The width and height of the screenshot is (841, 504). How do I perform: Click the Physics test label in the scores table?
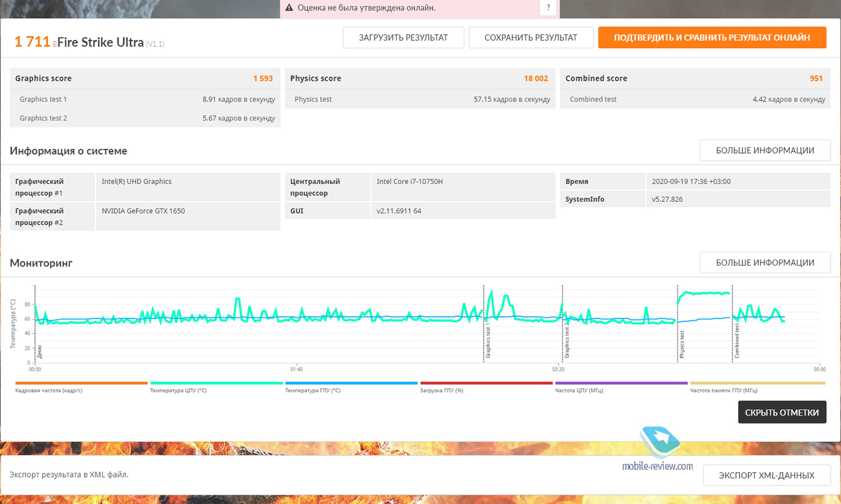pyautogui.click(x=313, y=99)
